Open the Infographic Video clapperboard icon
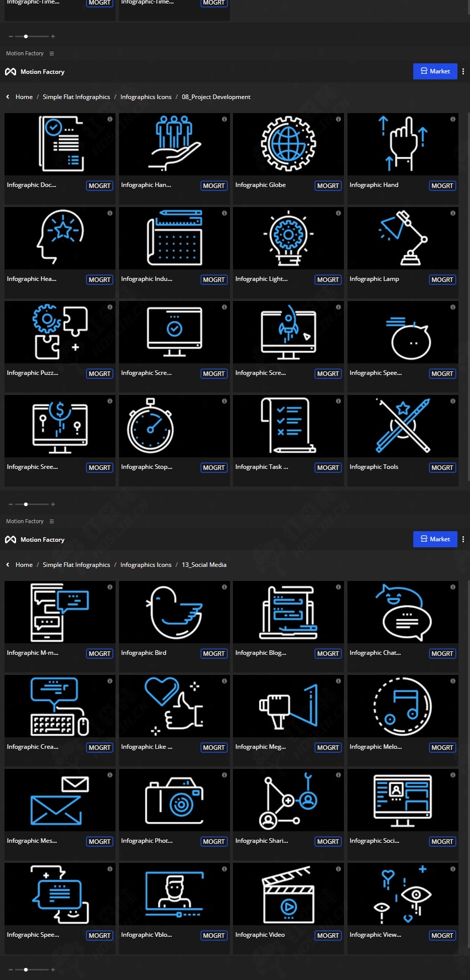Viewport: 470px width, 980px height. pos(288,894)
